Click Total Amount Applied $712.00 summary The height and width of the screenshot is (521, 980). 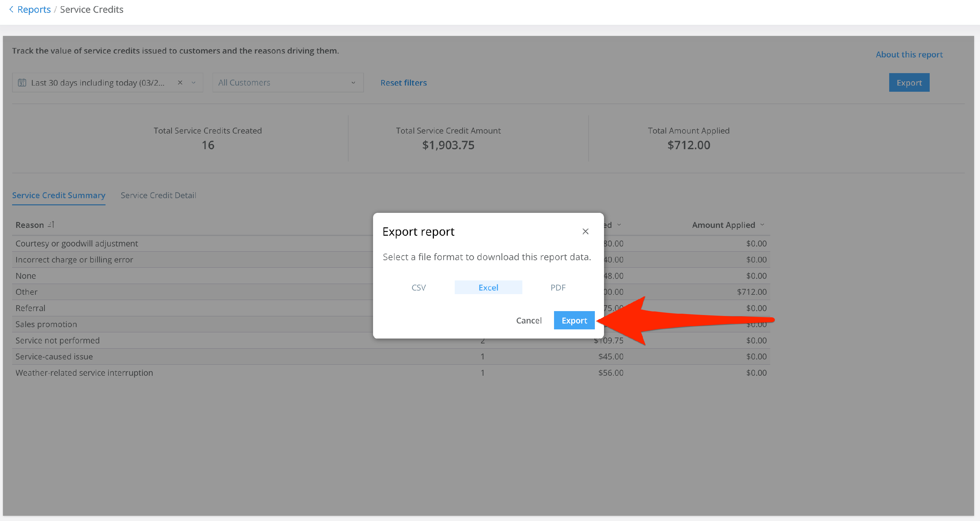click(x=689, y=145)
